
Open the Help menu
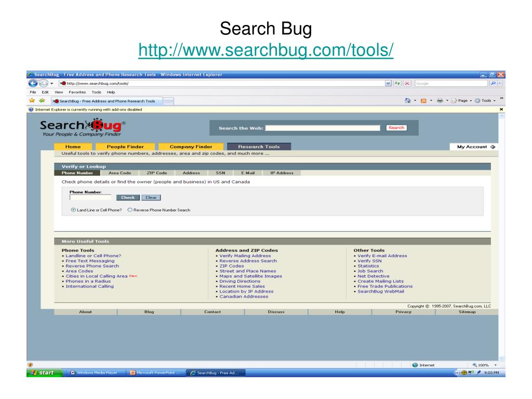[x=111, y=92]
